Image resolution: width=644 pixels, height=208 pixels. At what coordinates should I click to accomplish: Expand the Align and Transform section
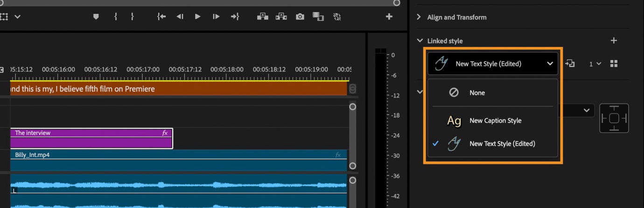click(419, 17)
